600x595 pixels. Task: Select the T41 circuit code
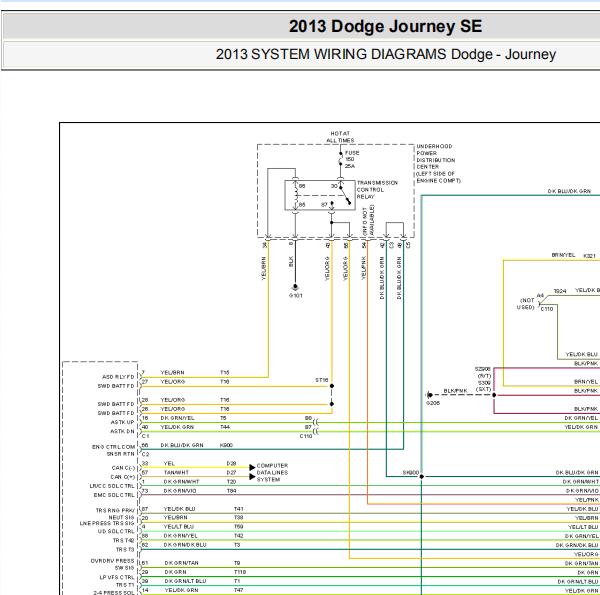[x=238, y=509]
